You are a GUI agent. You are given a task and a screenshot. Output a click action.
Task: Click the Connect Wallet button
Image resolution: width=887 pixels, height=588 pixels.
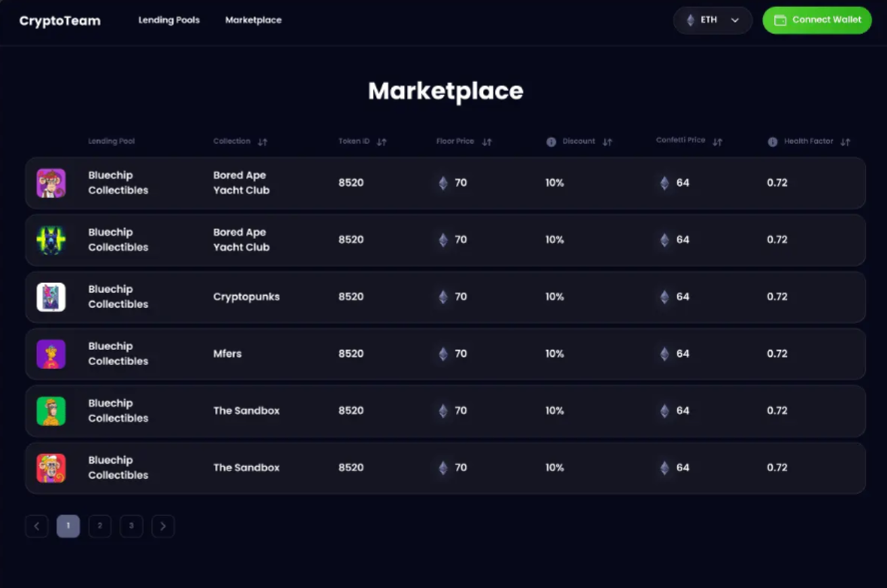pos(817,20)
